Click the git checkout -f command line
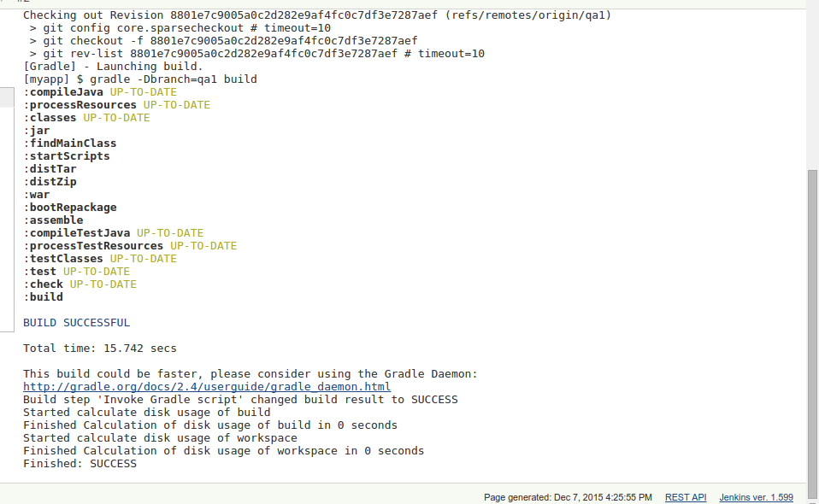Viewport: 819px width, 504px height. (x=223, y=41)
